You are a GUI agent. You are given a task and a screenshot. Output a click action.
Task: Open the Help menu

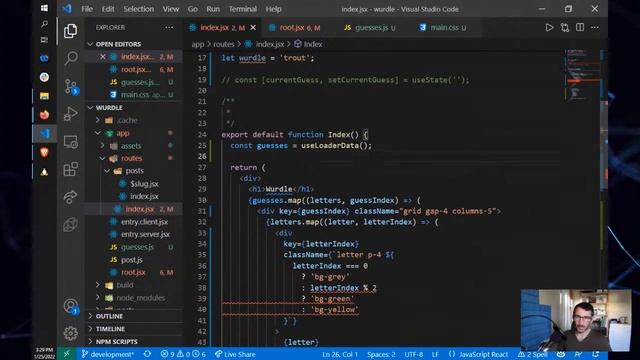(273, 9)
